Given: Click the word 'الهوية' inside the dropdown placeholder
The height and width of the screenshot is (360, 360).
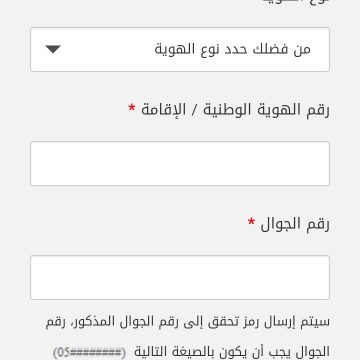Looking at the screenshot, I should (x=175, y=49).
